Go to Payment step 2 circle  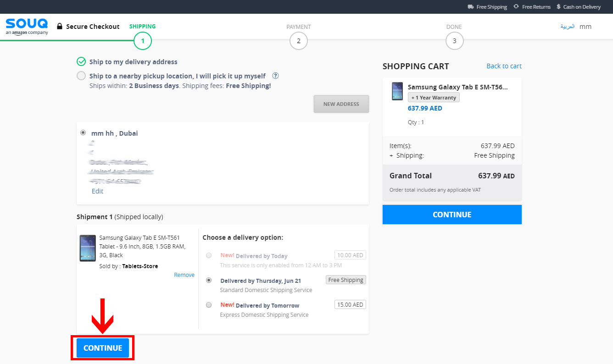pos(298,41)
